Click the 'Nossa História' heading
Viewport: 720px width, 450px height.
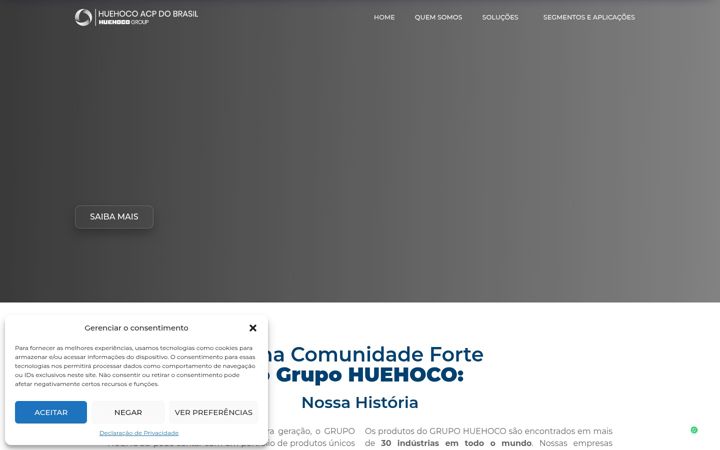(360, 402)
